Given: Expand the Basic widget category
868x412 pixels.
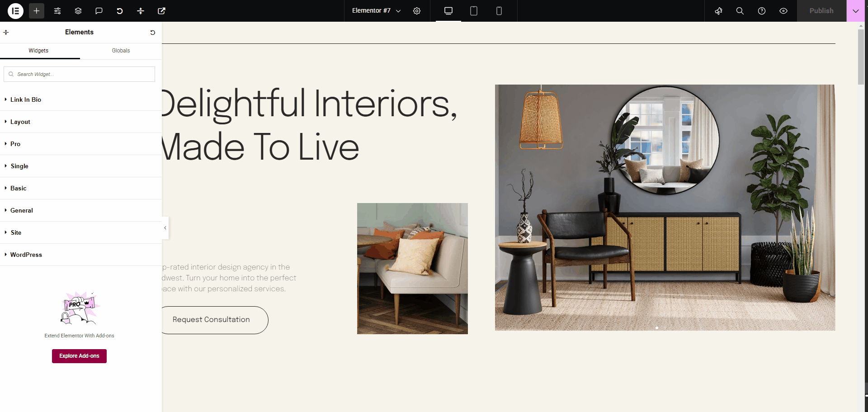Looking at the screenshot, I should (81, 188).
